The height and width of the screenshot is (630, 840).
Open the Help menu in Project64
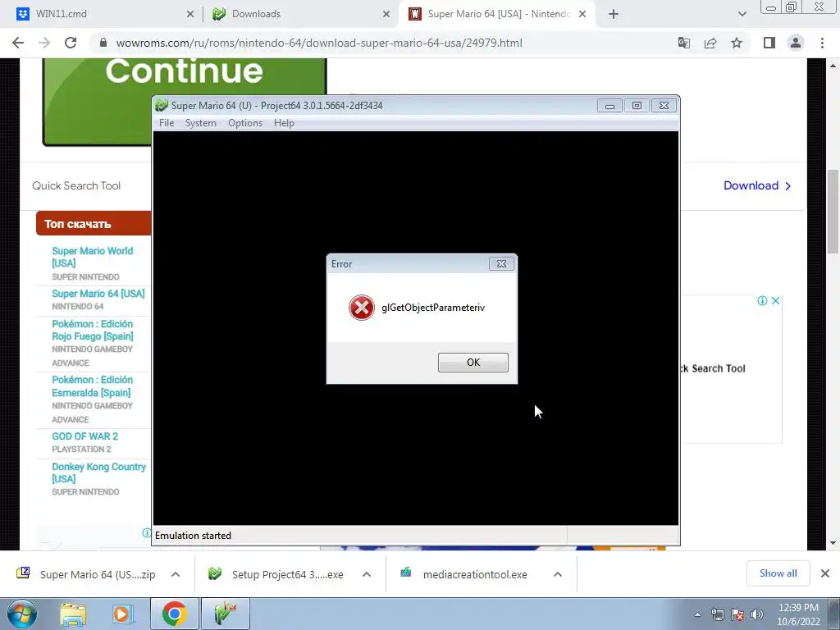284,123
